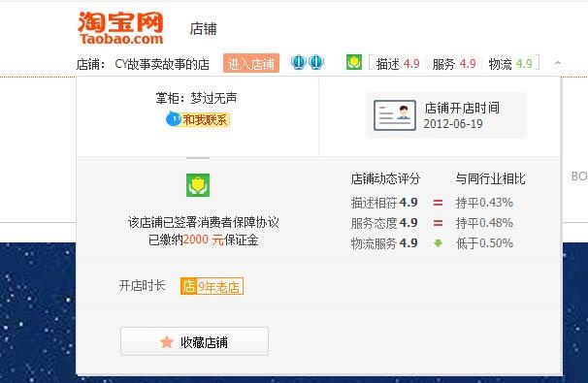588x383 pixels.
Task: Collapse the shop info panel with the up chevron
Action: [x=558, y=63]
